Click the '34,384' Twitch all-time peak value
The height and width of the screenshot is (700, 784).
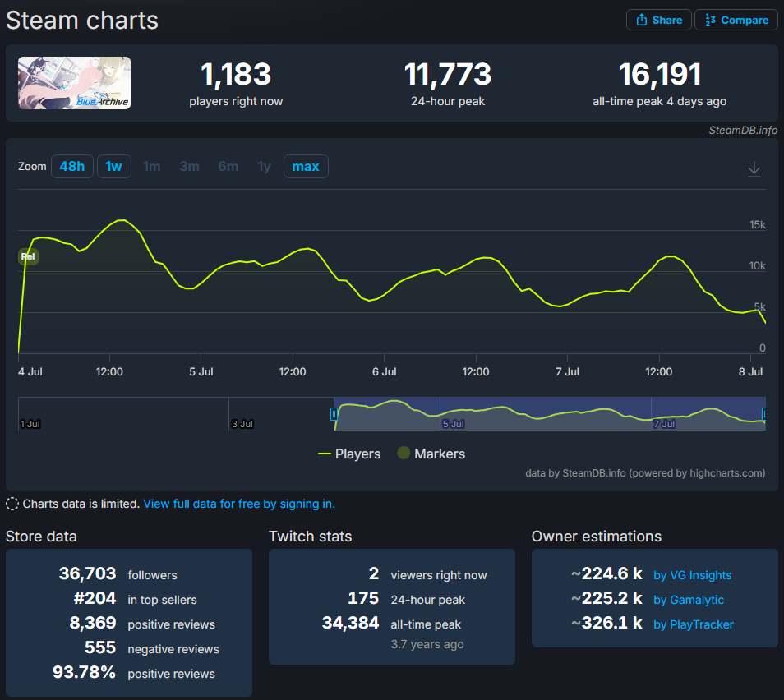point(351,623)
